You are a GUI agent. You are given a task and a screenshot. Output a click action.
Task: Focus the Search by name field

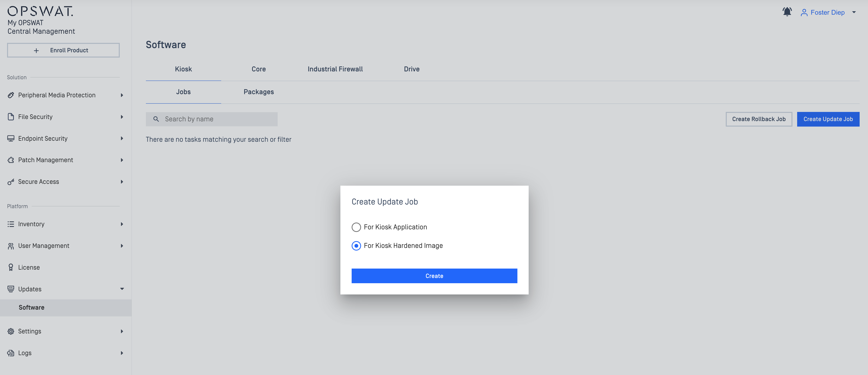(x=211, y=119)
